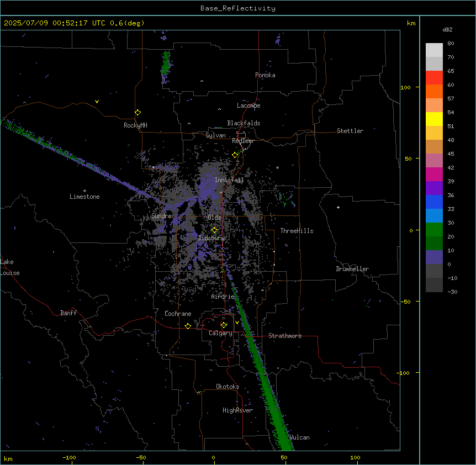Click the Cochrane label

tap(178, 314)
